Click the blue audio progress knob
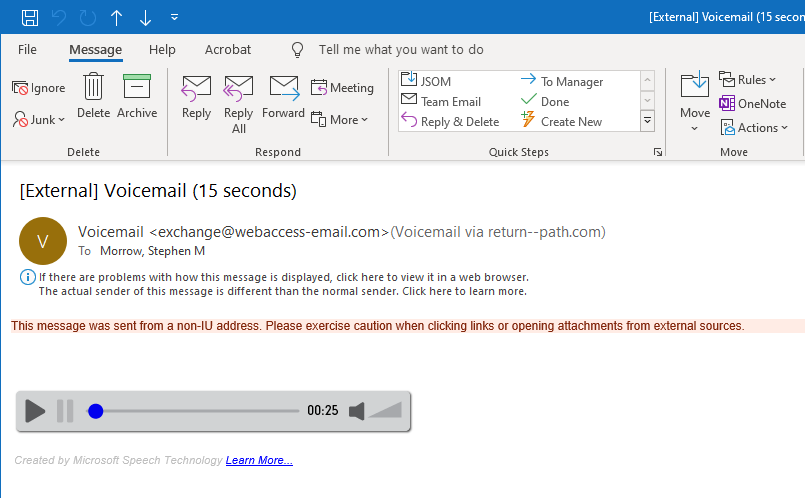The height and width of the screenshot is (498, 805). pyautogui.click(x=95, y=411)
